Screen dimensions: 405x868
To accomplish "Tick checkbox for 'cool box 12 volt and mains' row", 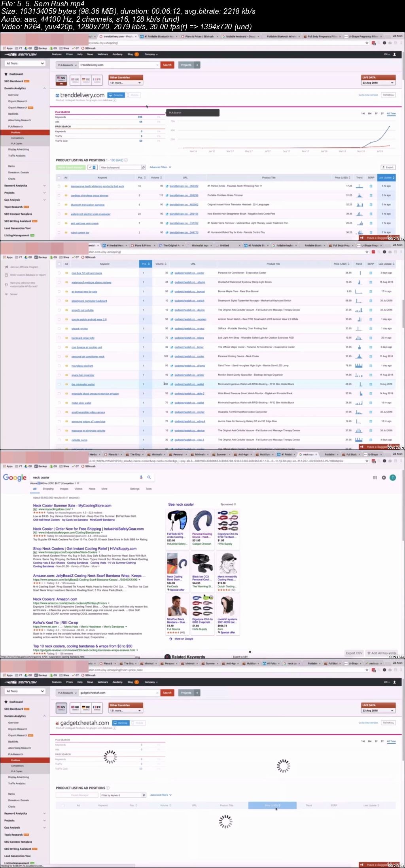I will [59, 273].
